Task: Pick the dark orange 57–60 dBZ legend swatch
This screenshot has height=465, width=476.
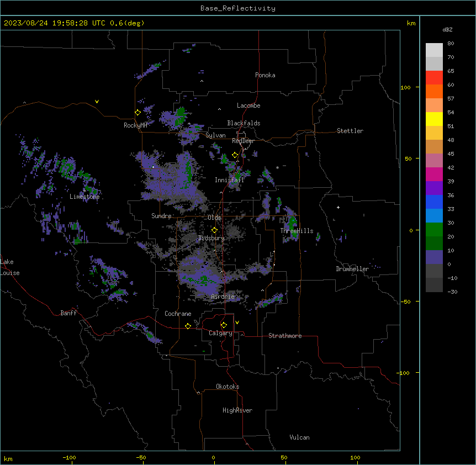Action: point(434,92)
